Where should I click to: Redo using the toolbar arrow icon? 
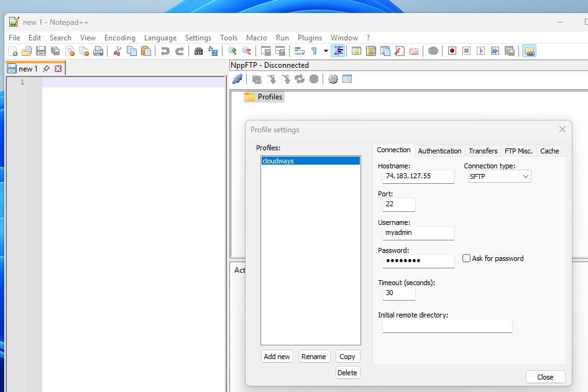pyautogui.click(x=180, y=51)
